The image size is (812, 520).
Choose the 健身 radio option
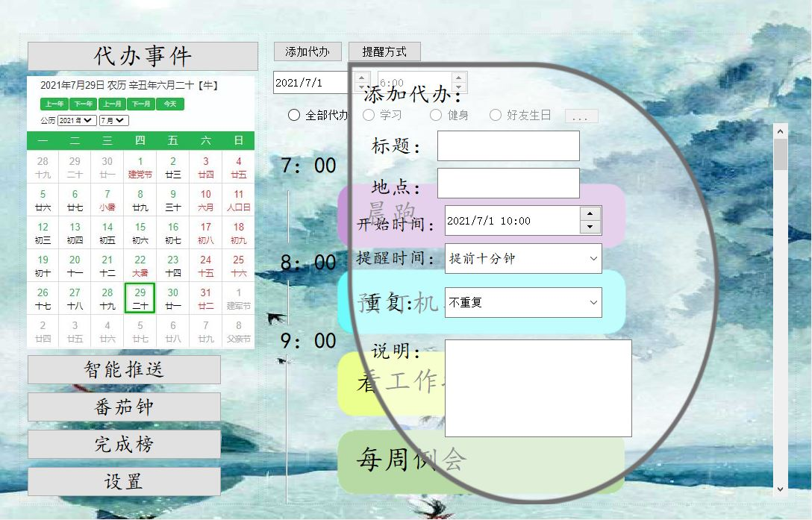[449, 115]
